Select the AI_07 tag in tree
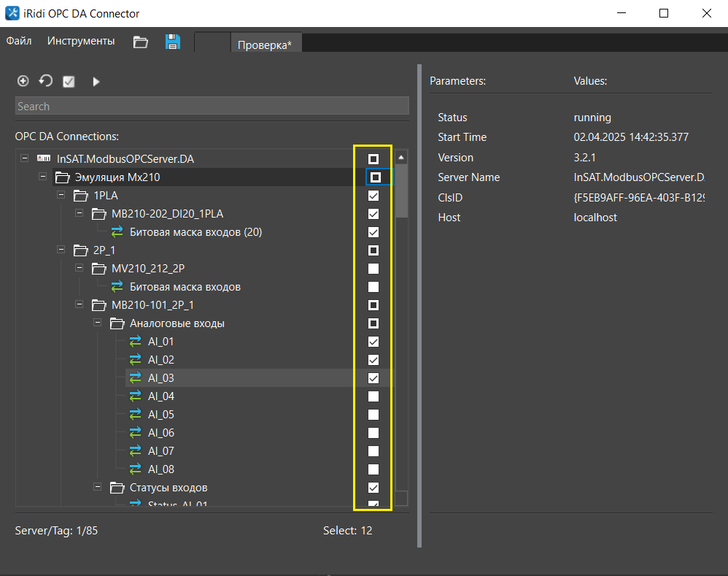 click(x=161, y=451)
